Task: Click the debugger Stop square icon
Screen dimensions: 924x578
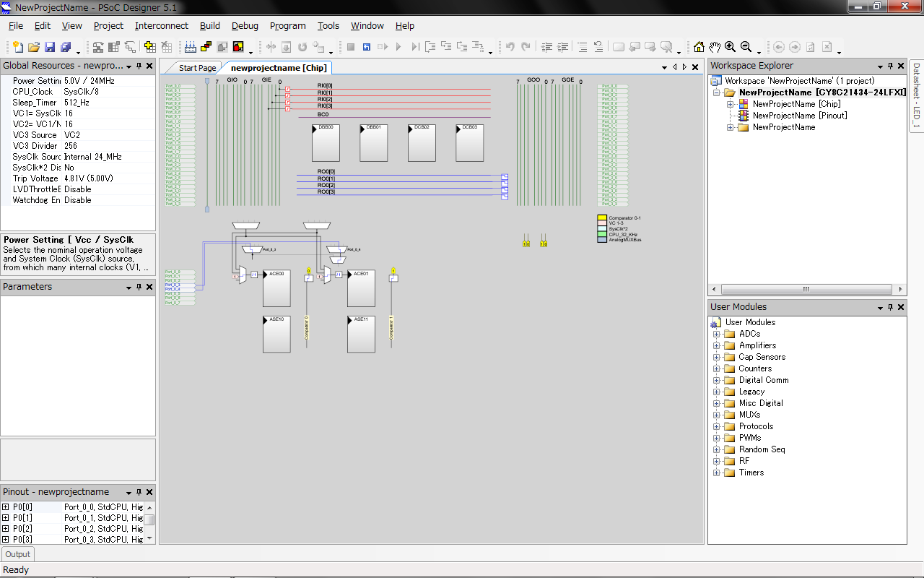Action: 351,47
